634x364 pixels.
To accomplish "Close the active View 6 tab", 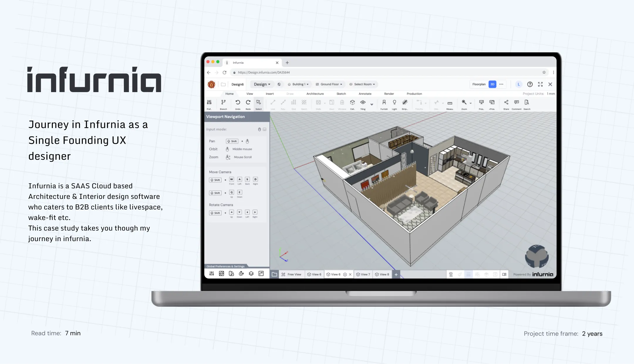I will click(x=350, y=275).
